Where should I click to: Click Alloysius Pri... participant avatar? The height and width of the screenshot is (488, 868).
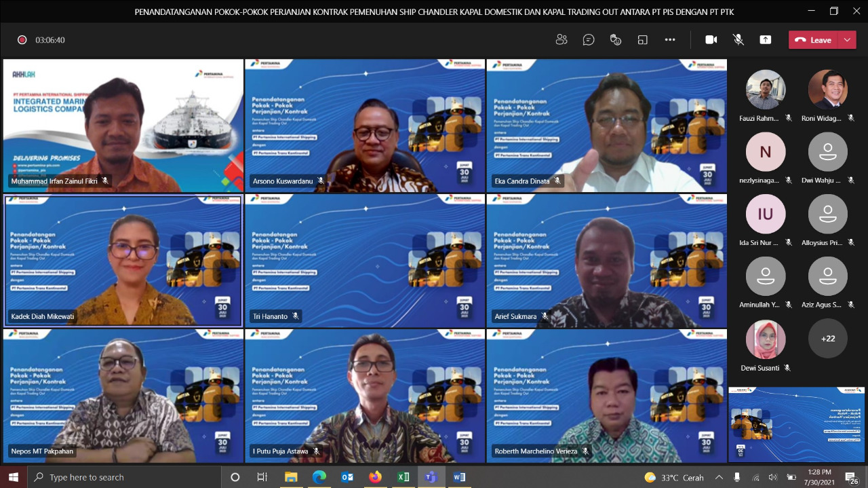tap(828, 214)
